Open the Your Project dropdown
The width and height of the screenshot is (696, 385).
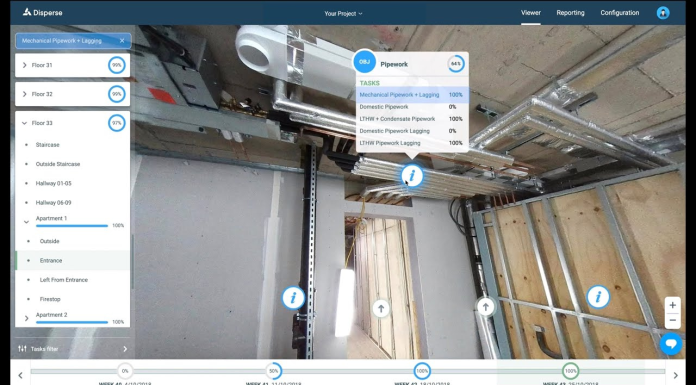(x=343, y=13)
